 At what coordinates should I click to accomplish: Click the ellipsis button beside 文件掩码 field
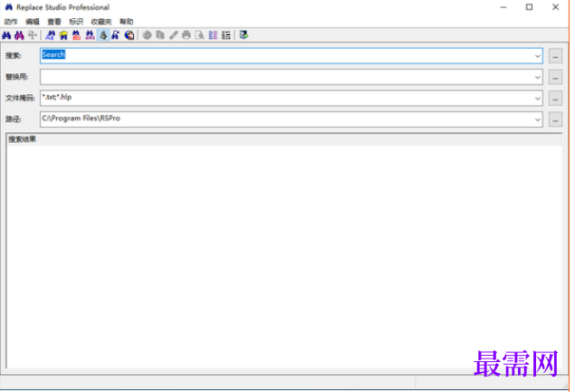click(x=556, y=99)
